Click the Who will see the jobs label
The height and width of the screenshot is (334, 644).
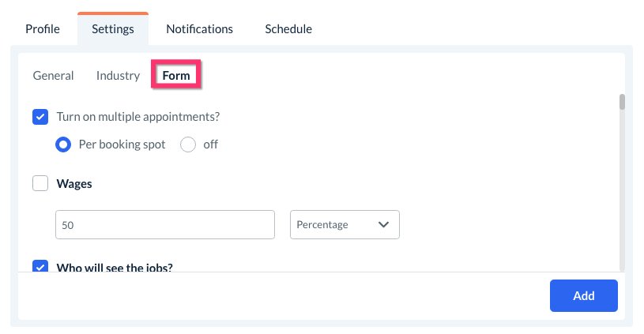pos(115,267)
